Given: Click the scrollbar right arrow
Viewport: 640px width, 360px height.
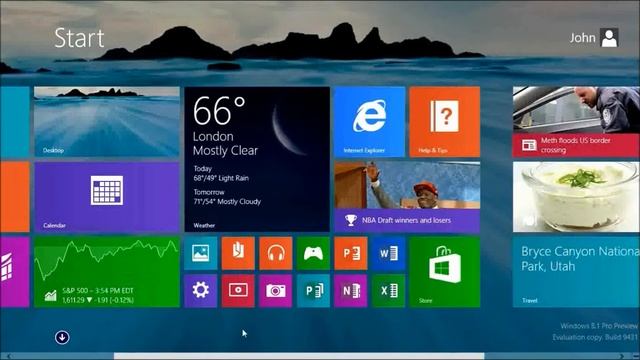Looking at the screenshot, I should coord(622,356).
